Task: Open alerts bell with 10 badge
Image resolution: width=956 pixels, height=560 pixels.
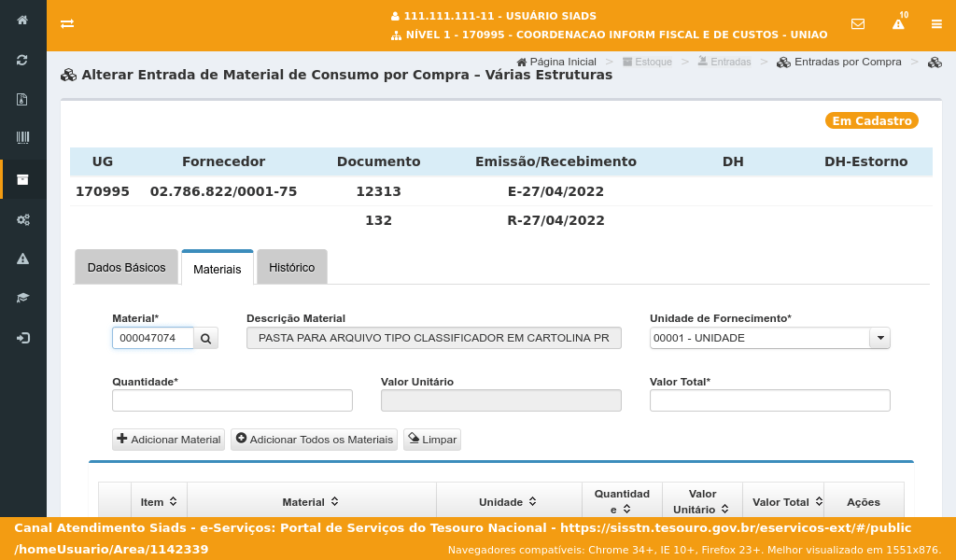Action: [899, 22]
